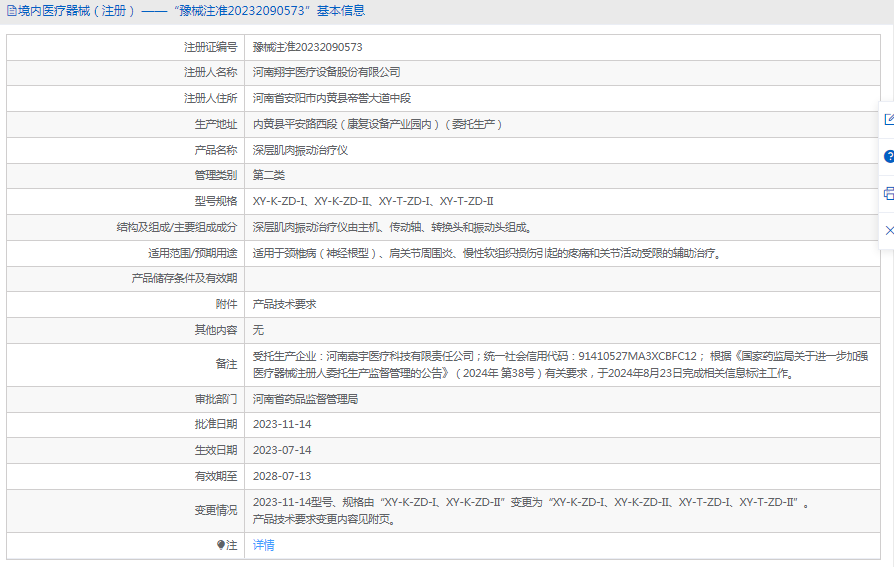
Task: Click the 审批部门 label
Action: tap(216, 399)
